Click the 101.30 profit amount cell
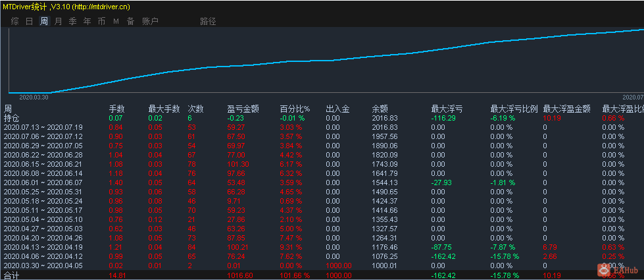 (x=237, y=164)
